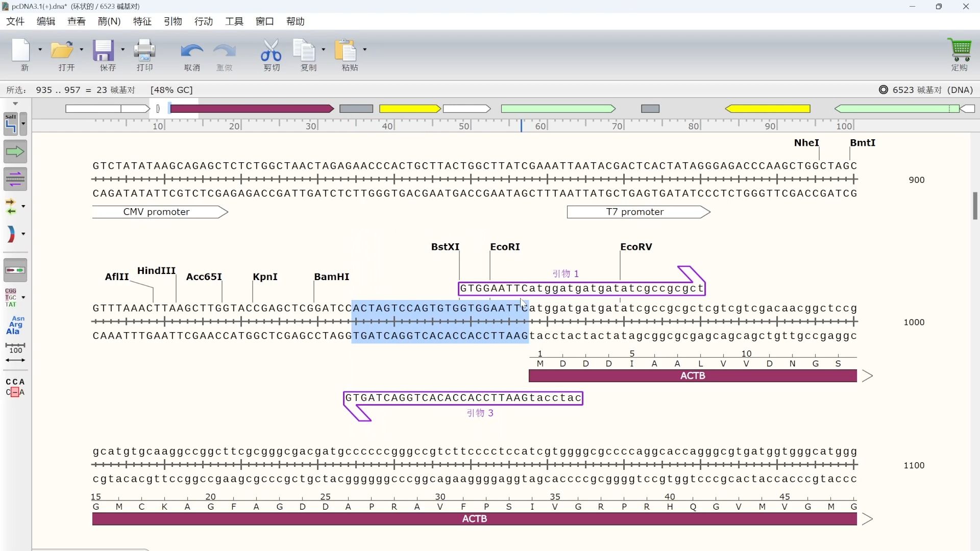Click the vertical scrollbar thumb

(975, 206)
